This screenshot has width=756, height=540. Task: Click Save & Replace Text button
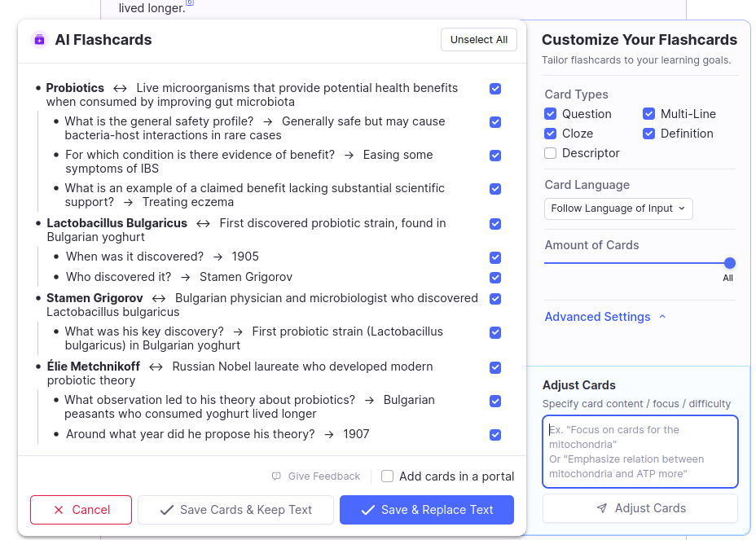tap(427, 510)
